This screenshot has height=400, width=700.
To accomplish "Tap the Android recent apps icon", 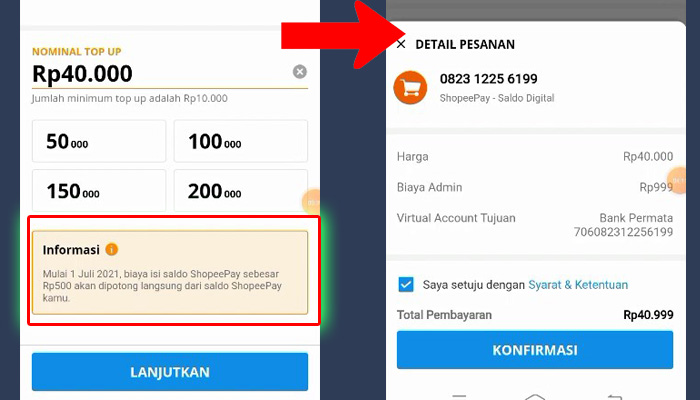I will pos(458,396).
